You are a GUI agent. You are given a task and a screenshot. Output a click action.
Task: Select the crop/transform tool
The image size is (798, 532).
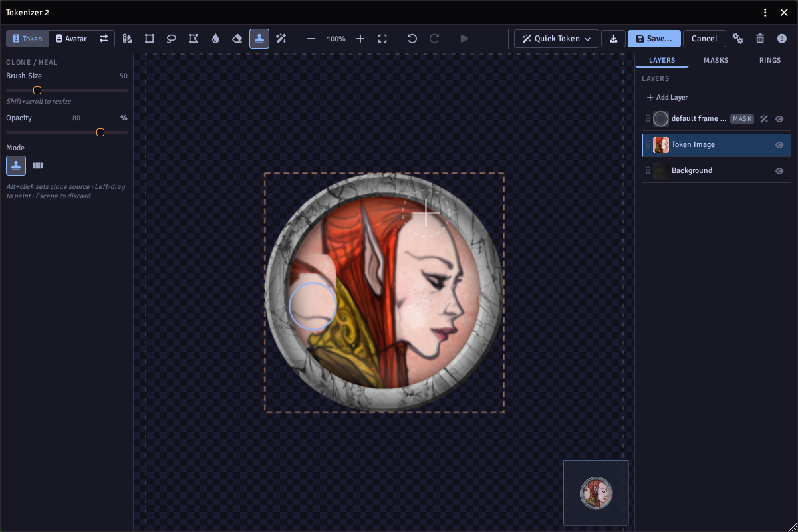point(150,39)
